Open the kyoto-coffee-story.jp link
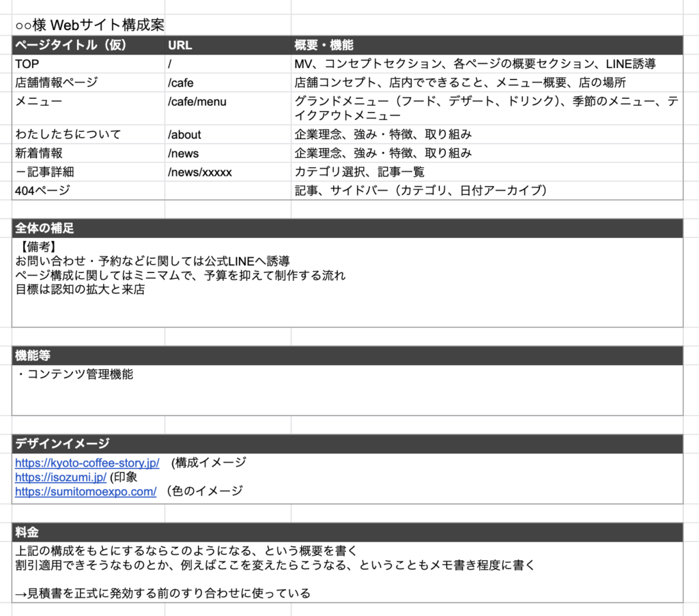The image size is (699, 616). click(x=87, y=463)
